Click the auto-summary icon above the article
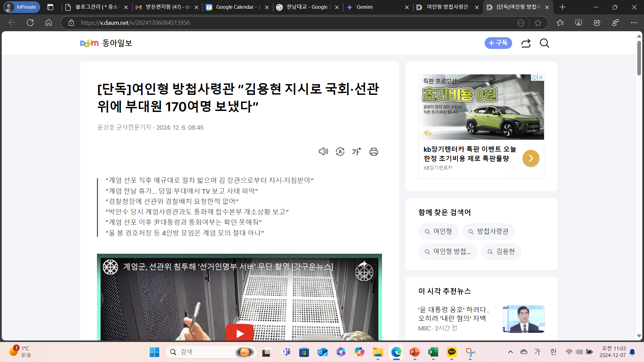Screen dimensions: 644x362 coord(340,152)
